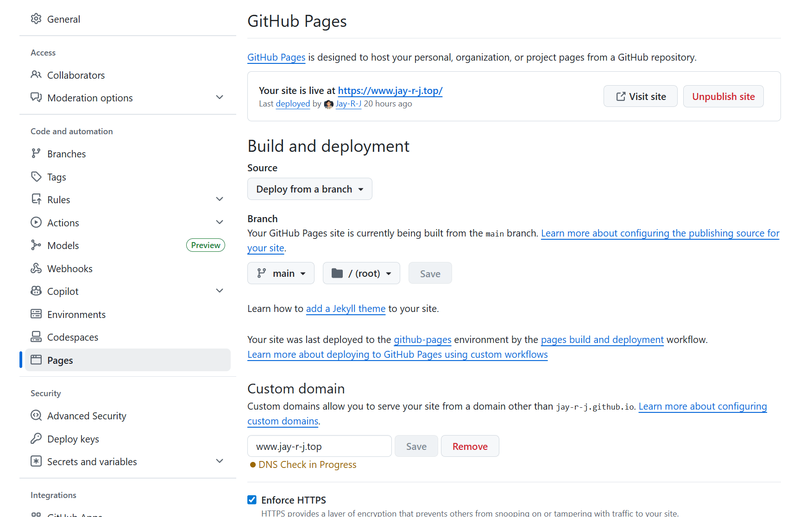Image resolution: width=812 pixels, height=517 pixels.
Task: Click the General settings gear icon
Action: tap(36, 19)
